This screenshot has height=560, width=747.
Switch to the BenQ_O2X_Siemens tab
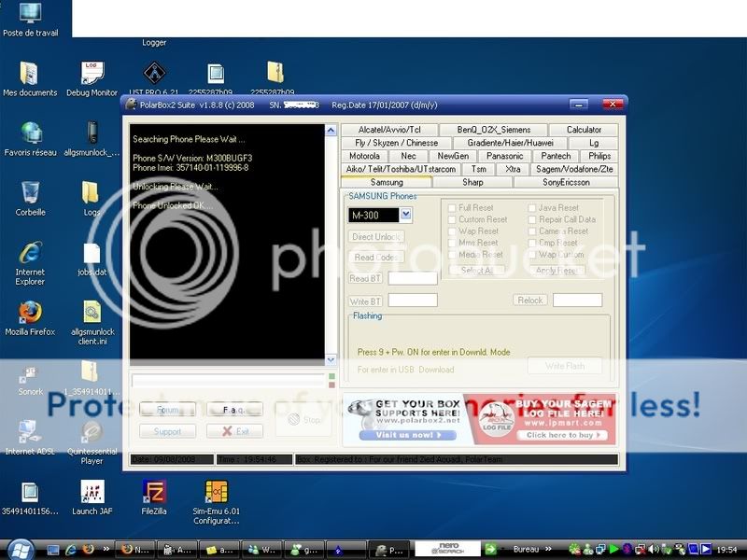[494, 130]
